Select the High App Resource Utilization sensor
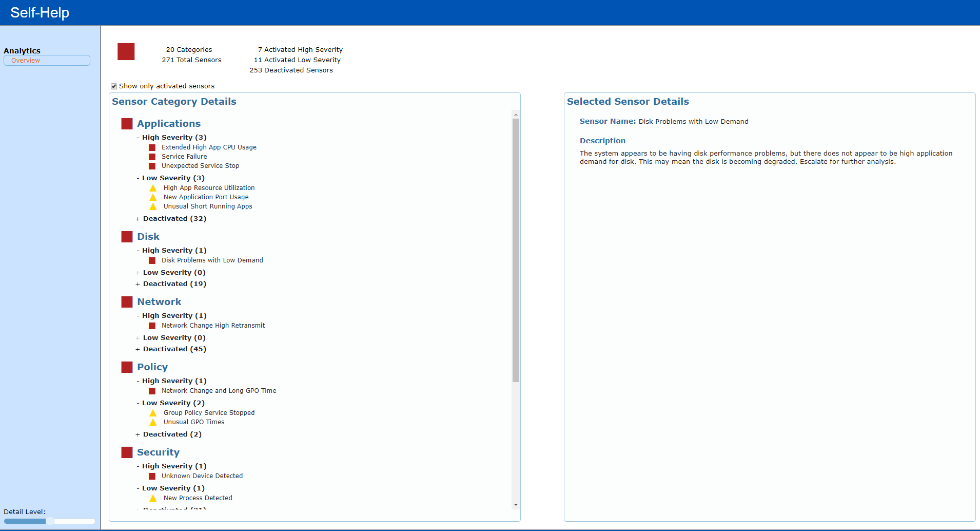This screenshot has height=531, width=980. point(209,188)
